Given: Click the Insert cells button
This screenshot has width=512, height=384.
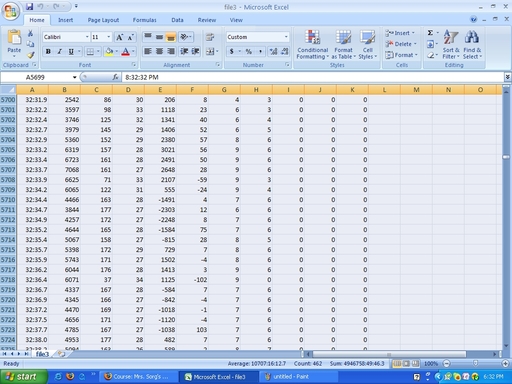Looking at the screenshot, I should tap(400, 33).
